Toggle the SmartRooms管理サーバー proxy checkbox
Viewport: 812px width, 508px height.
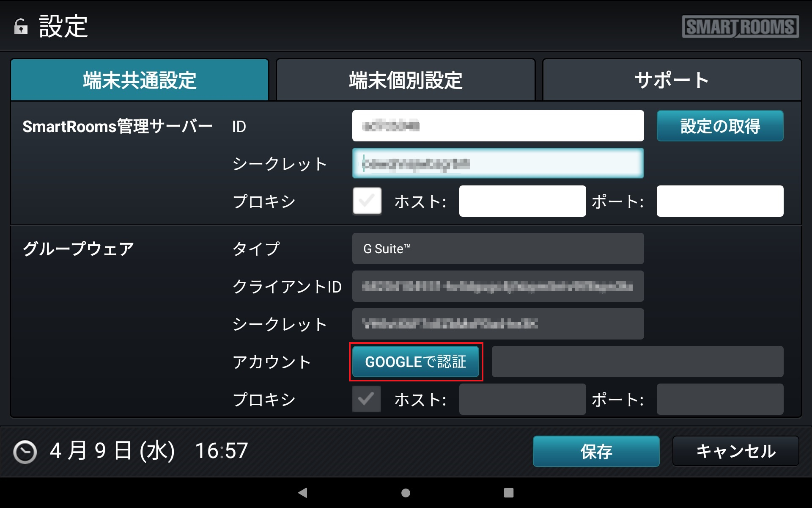coord(367,201)
